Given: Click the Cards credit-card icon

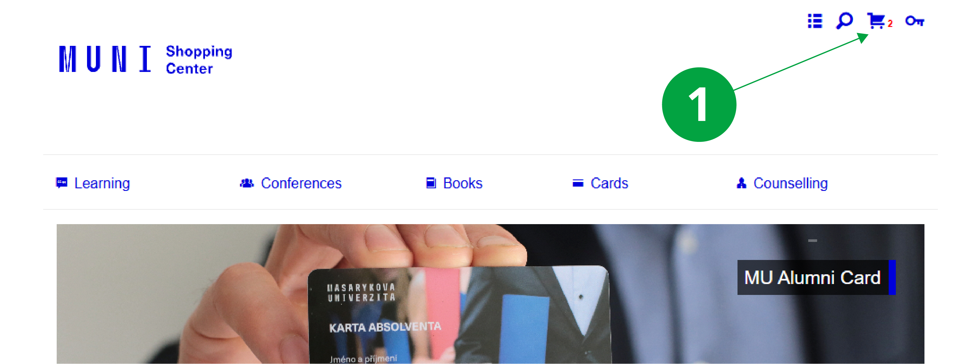Looking at the screenshot, I should [x=578, y=183].
